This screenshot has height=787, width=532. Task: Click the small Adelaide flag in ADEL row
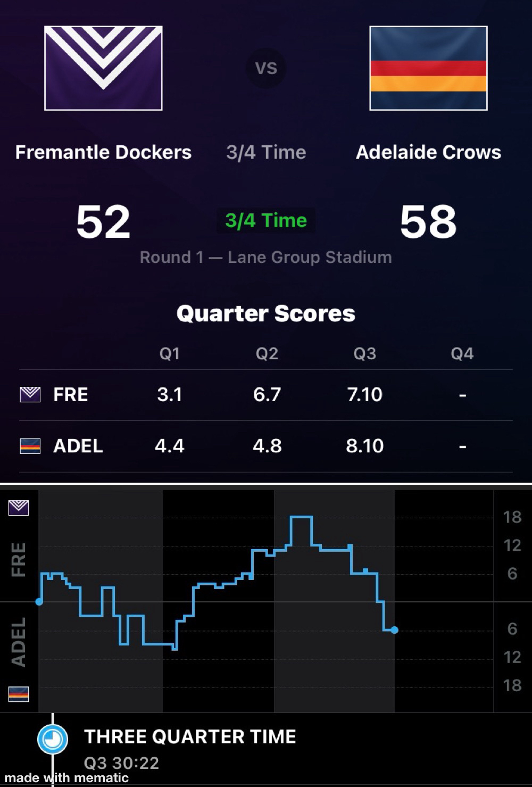pos(30,446)
